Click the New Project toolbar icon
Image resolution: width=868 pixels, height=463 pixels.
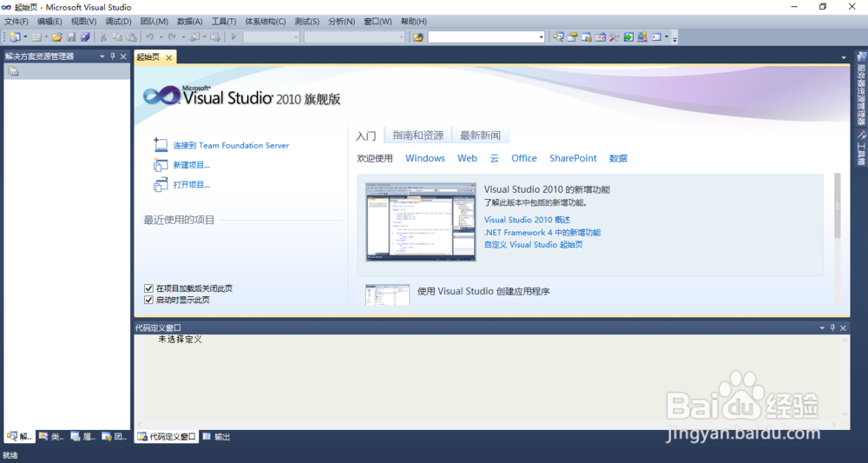tap(15, 37)
